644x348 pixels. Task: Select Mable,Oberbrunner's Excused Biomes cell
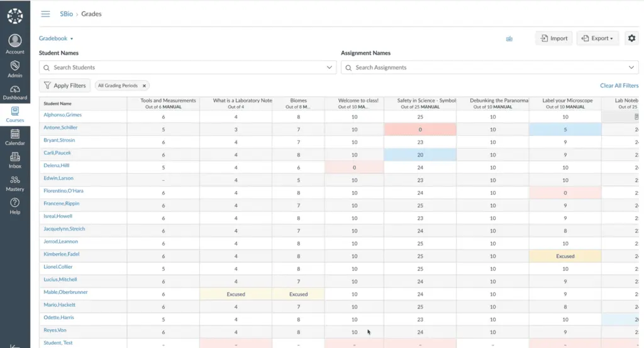tap(298, 294)
